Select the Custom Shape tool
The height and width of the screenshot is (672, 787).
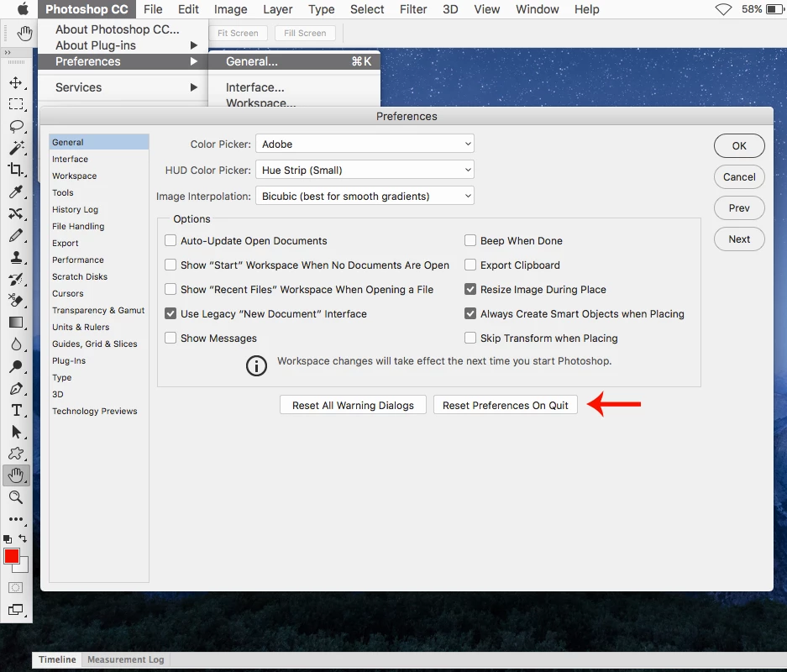[x=16, y=454]
